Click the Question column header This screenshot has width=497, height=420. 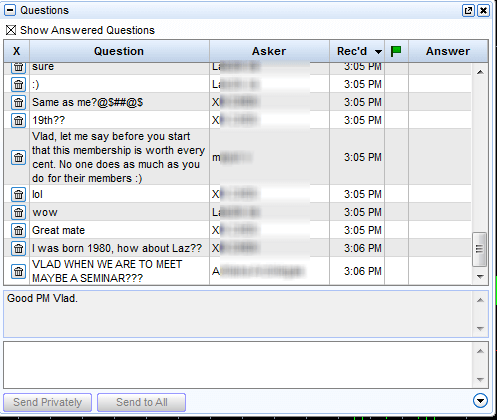(119, 51)
